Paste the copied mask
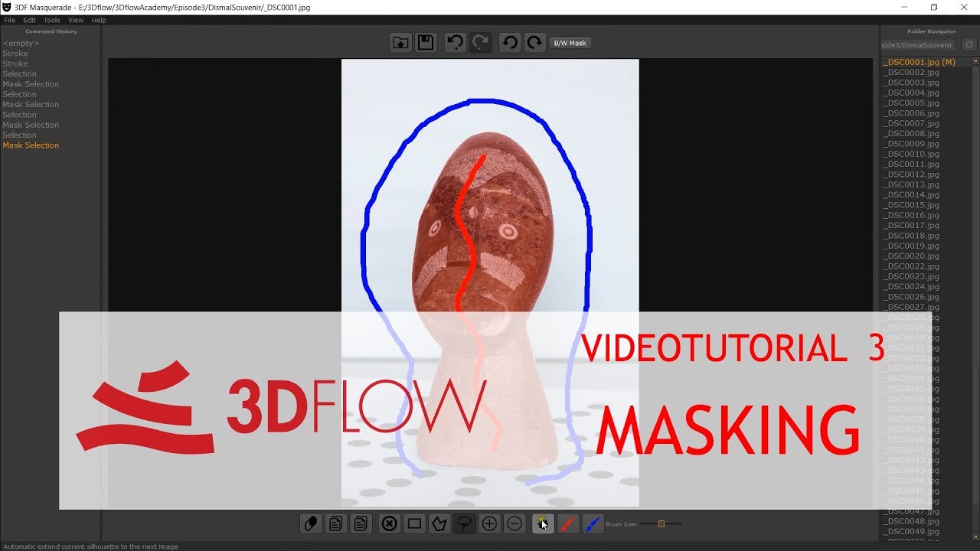Image resolution: width=980 pixels, height=551 pixels. tap(361, 523)
